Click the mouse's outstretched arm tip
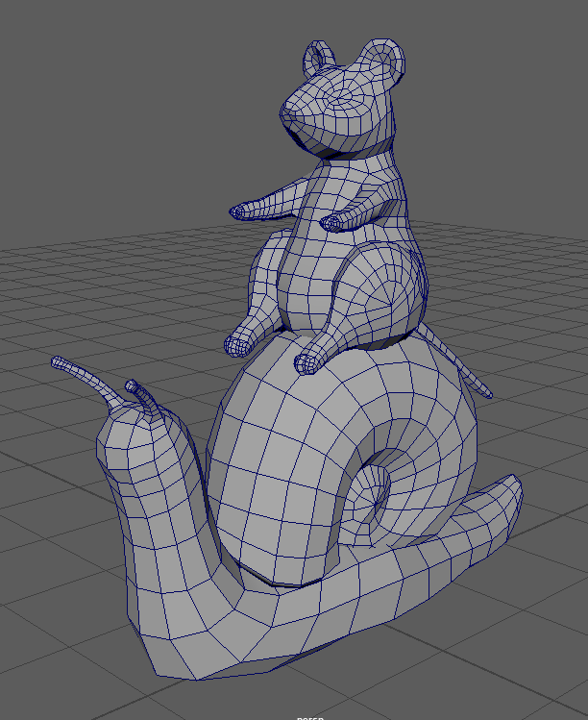The image size is (588, 720). (239, 210)
